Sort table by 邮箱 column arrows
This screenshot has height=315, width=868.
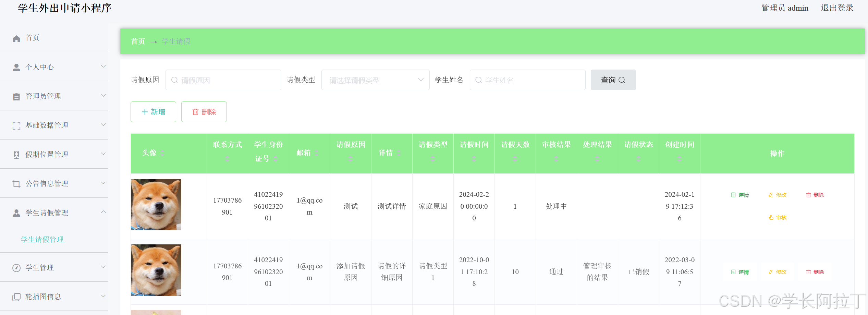click(x=317, y=153)
